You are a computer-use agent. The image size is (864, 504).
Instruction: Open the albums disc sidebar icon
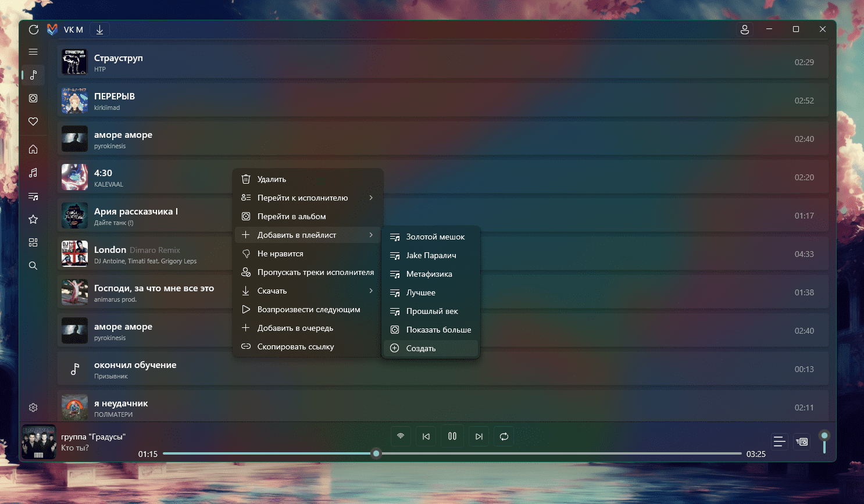pyautogui.click(x=33, y=98)
